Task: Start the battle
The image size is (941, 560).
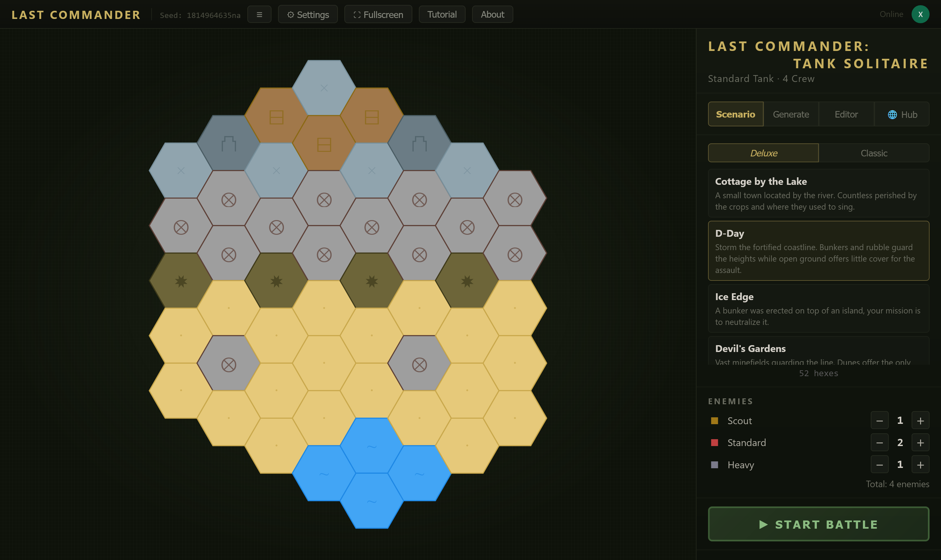Action: [818, 524]
